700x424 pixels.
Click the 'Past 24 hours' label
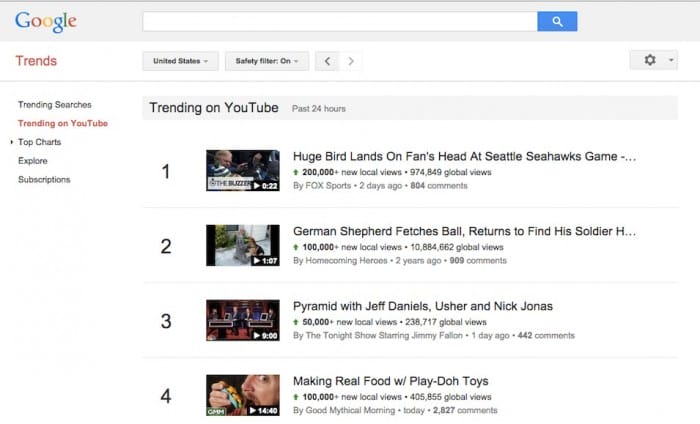point(319,108)
